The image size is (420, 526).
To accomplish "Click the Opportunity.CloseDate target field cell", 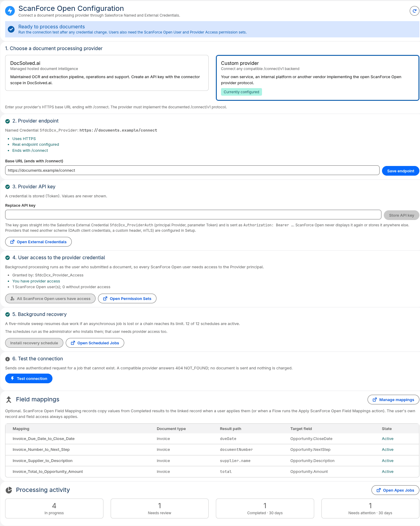I will pos(311,439).
